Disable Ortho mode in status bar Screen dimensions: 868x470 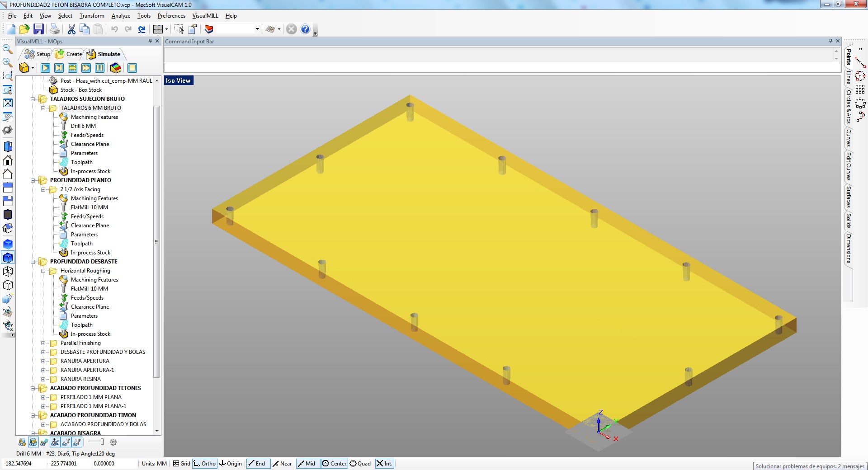point(204,463)
